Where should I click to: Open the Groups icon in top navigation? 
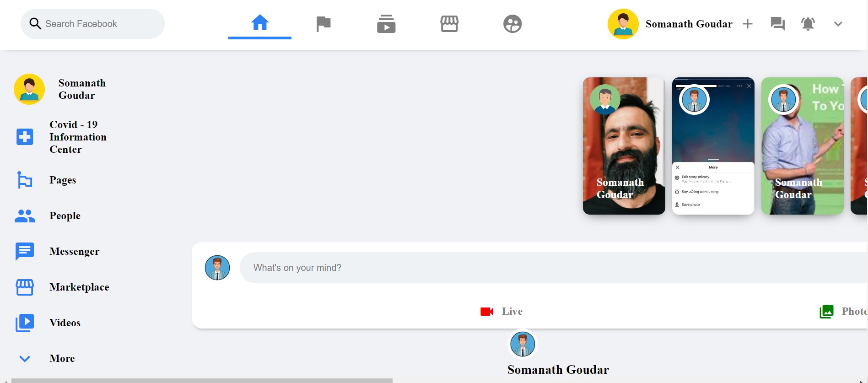tap(512, 24)
